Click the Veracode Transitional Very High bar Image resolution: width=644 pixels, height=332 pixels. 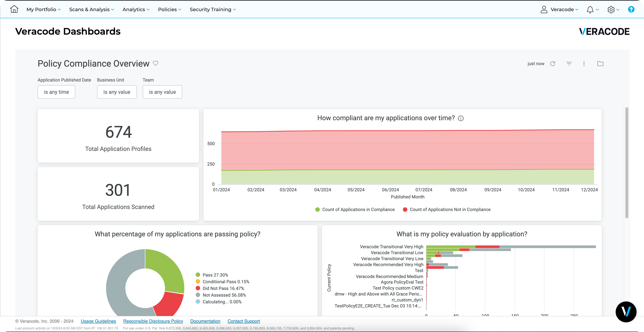[x=511, y=247]
